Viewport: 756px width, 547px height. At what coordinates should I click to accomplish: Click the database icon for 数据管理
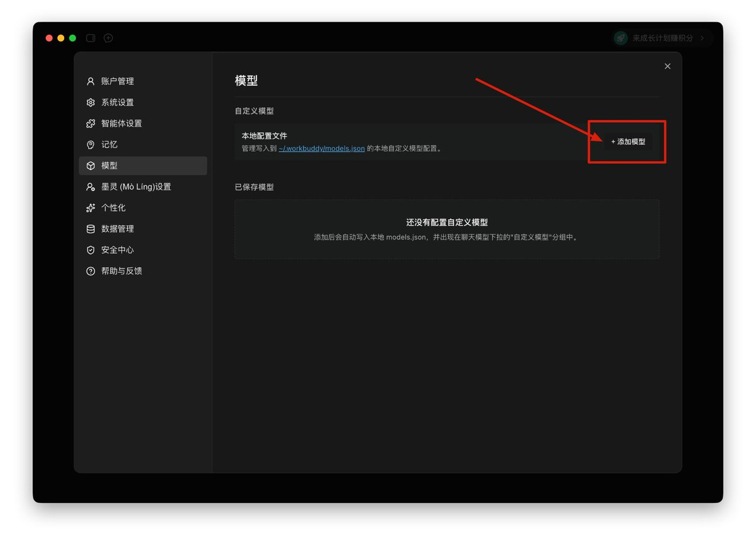tap(91, 229)
